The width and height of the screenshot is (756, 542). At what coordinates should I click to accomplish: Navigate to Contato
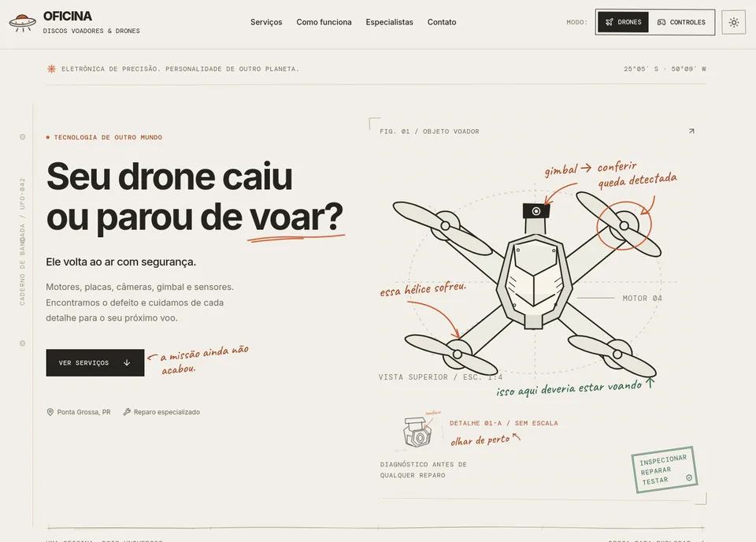(442, 22)
